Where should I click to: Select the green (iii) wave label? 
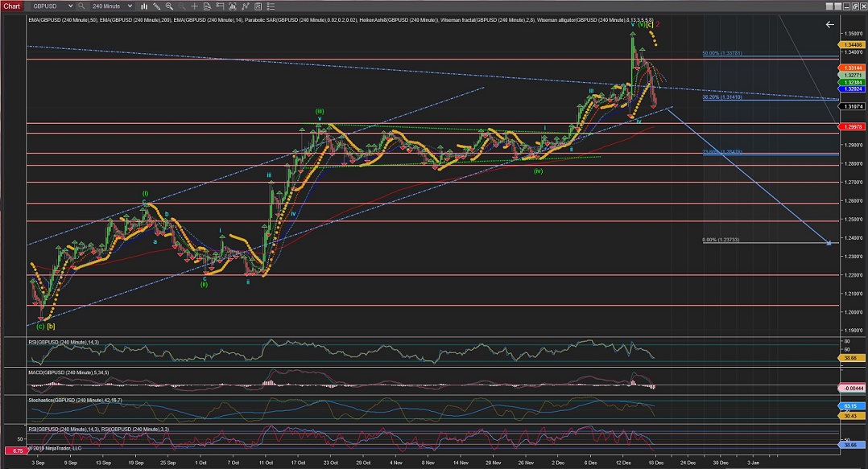pos(320,112)
